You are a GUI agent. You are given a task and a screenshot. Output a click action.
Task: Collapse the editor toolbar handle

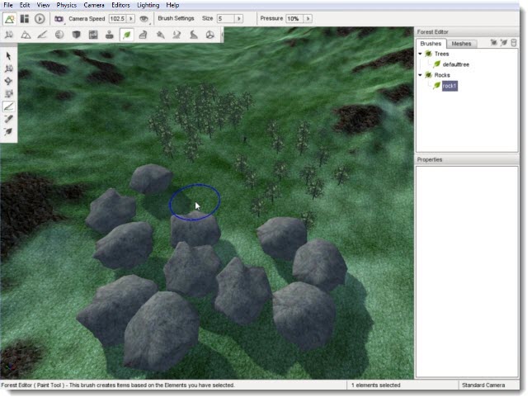[222, 35]
